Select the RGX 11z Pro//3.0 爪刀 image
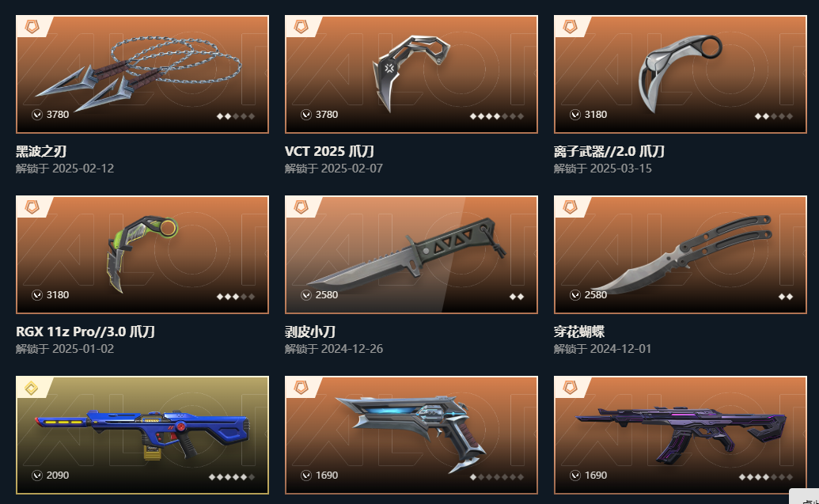819x504 pixels. click(x=142, y=254)
